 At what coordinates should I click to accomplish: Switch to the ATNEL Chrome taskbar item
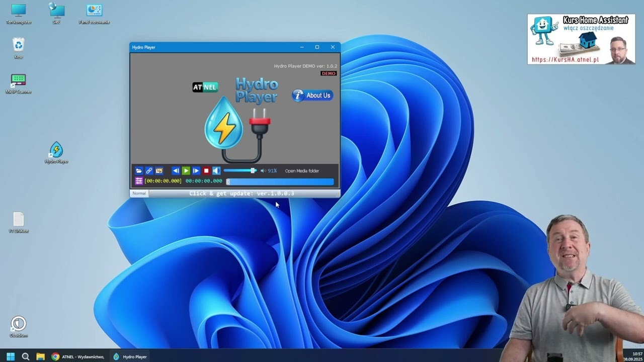click(x=78, y=356)
